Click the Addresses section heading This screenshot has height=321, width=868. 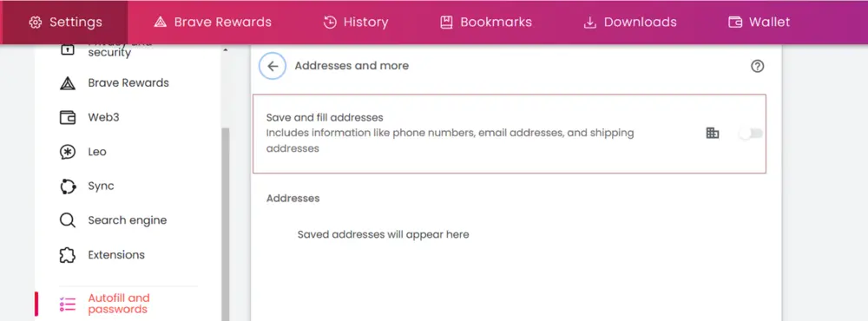point(293,198)
